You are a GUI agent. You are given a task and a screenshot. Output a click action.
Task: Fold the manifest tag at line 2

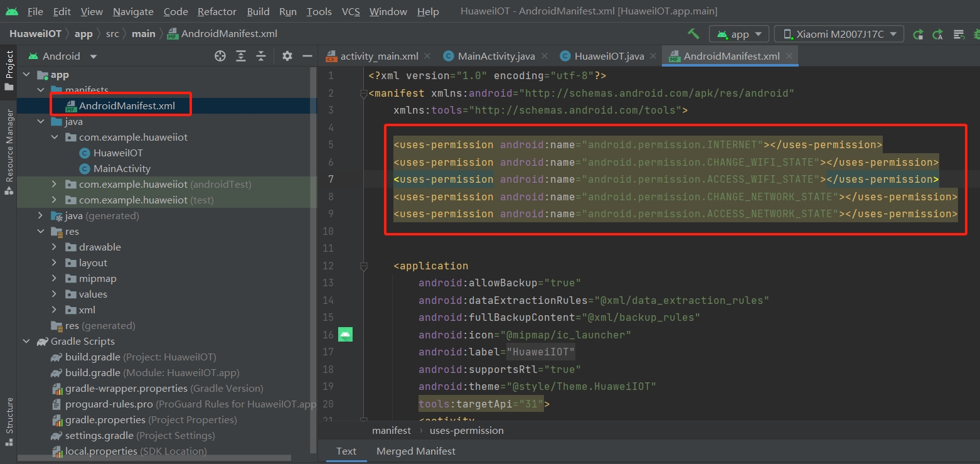coord(363,94)
